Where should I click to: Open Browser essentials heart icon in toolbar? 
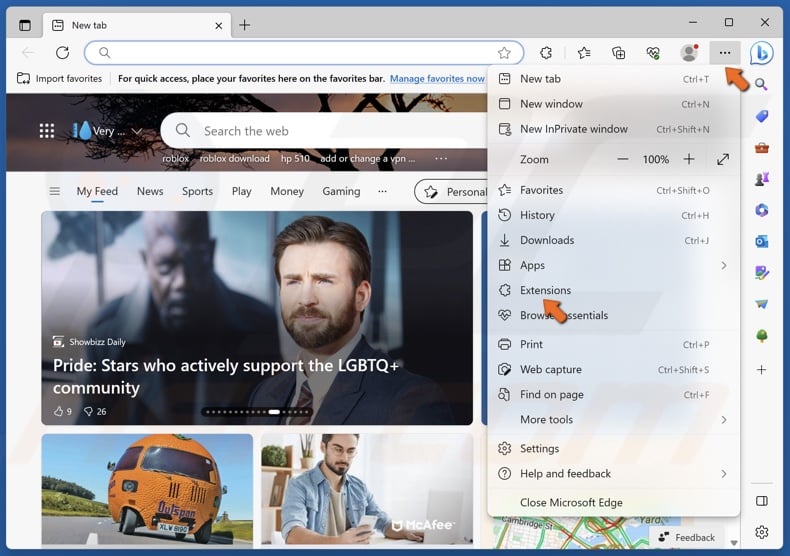pyautogui.click(x=653, y=53)
